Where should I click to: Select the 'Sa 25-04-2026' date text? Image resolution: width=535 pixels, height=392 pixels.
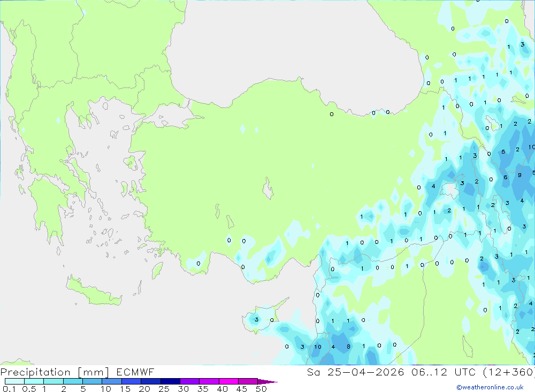[x=355, y=372]
